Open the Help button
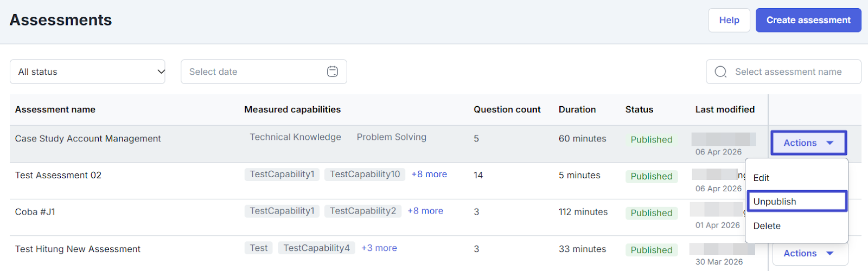Screen dimensions: 868x271 click(x=729, y=20)
